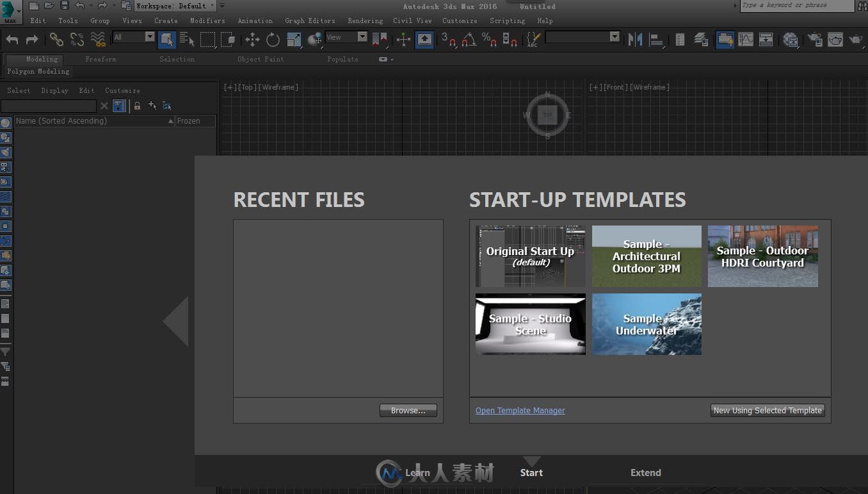This screenshot has height=494, width=868.
Task: Activate the Select and Manipulate tool
Action: [x=404, y=40]
